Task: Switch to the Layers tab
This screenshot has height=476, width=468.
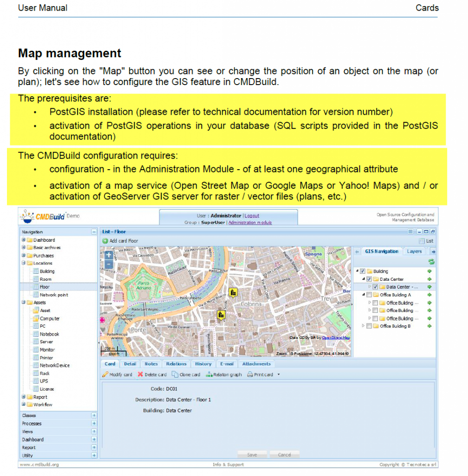Action: [x=414, y=251]
